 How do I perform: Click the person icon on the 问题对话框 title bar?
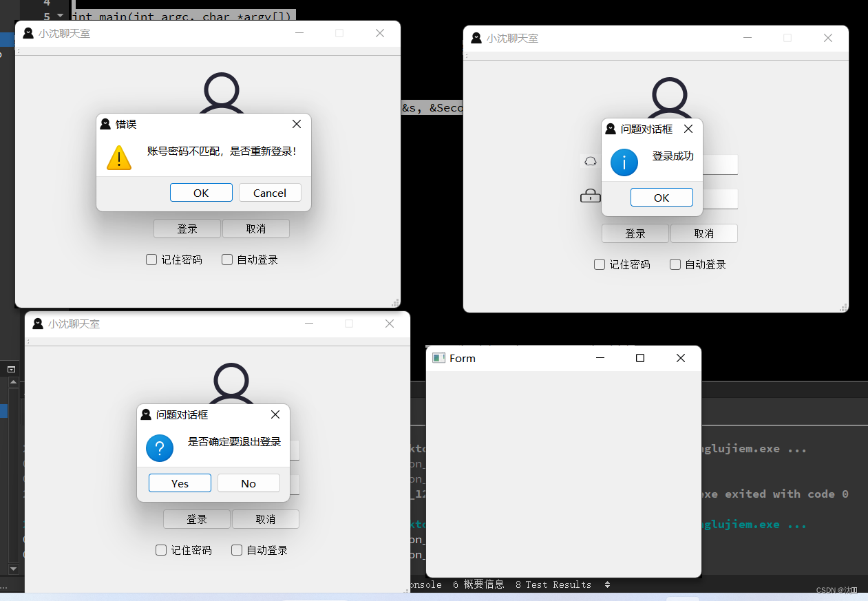coord(610,128)
